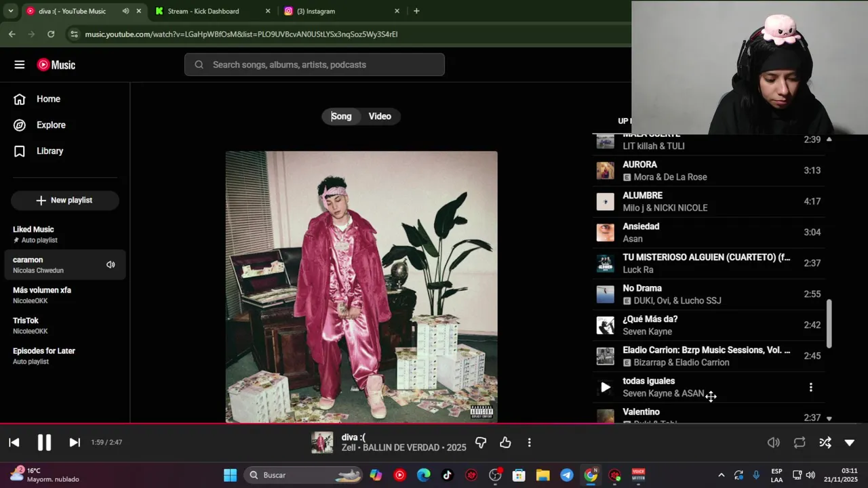Toggle repeat mode

[800, 443]
